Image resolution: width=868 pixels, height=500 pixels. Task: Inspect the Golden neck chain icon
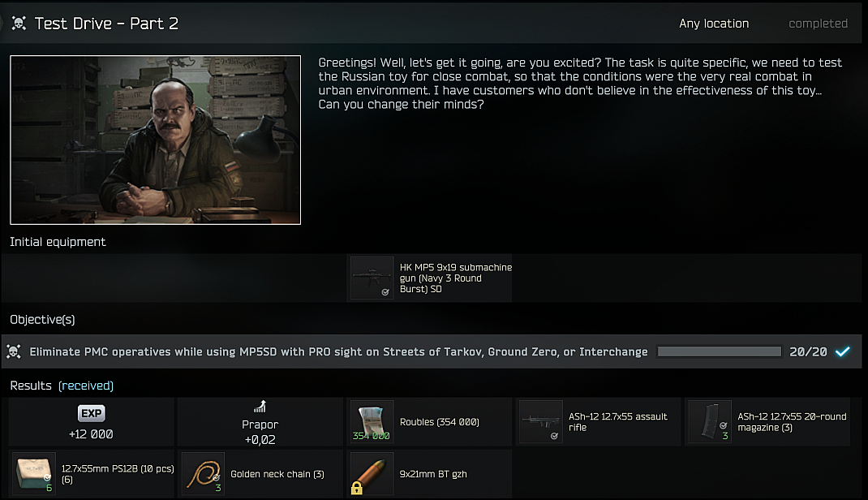[203, 473]
